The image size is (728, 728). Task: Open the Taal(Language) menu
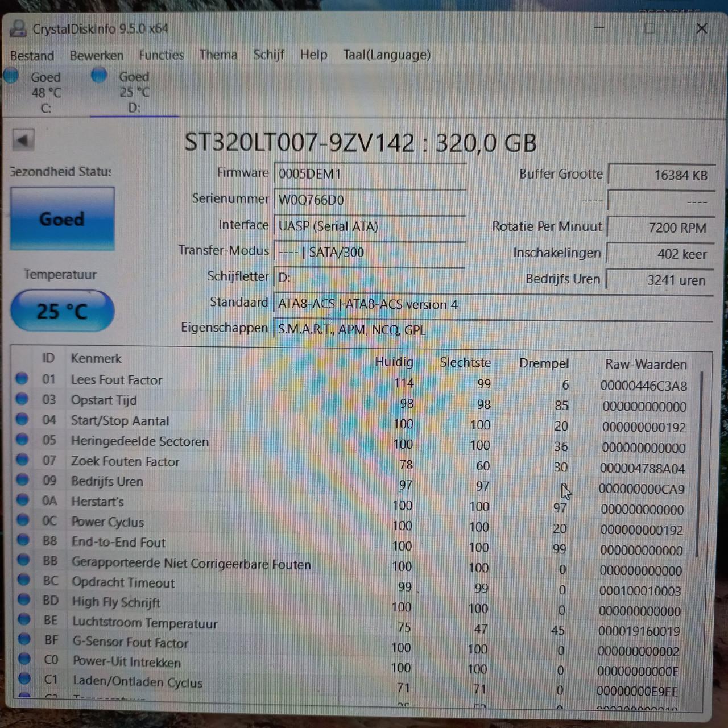(x=387, y=55)
